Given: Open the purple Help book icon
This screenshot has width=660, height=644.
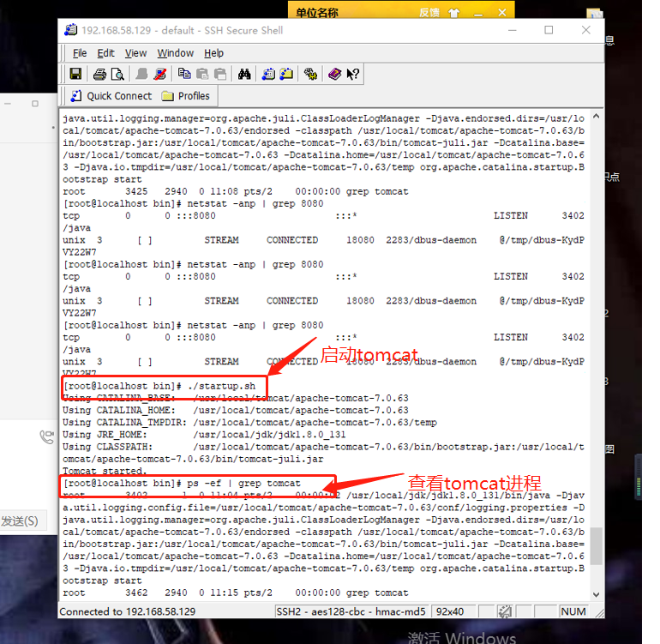Looking at the screenshot, I should [334, 75].
